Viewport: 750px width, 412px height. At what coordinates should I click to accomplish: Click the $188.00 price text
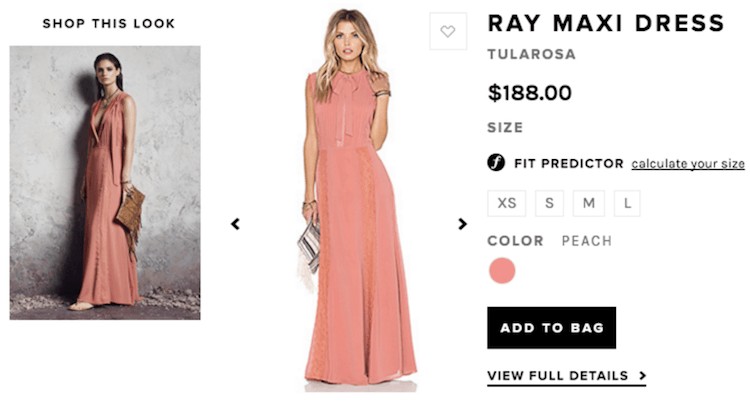[529, 94]
